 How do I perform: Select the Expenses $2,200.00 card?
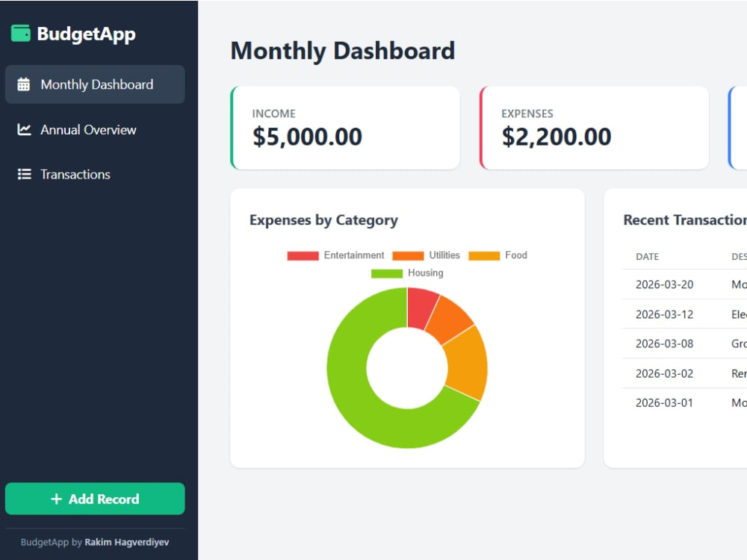tap(594, 128)
